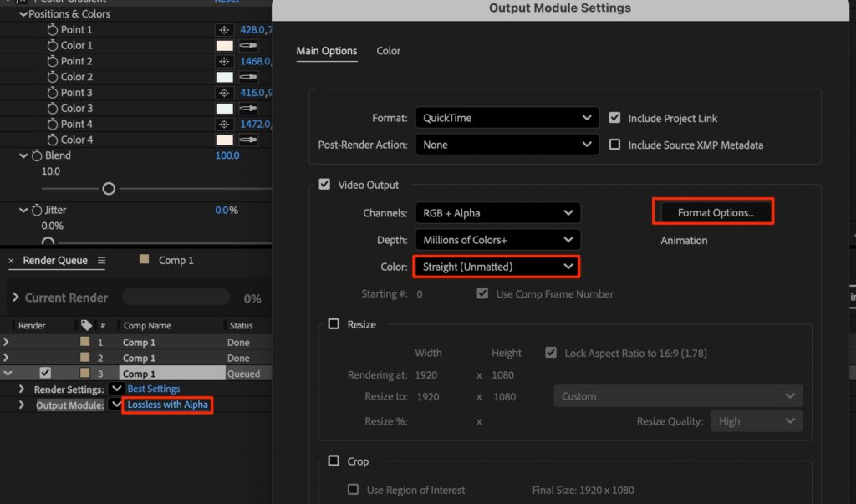The height and width of the screenshot is (504, 856).
Task: Click the Format Options button
Action: pos(715,212)
